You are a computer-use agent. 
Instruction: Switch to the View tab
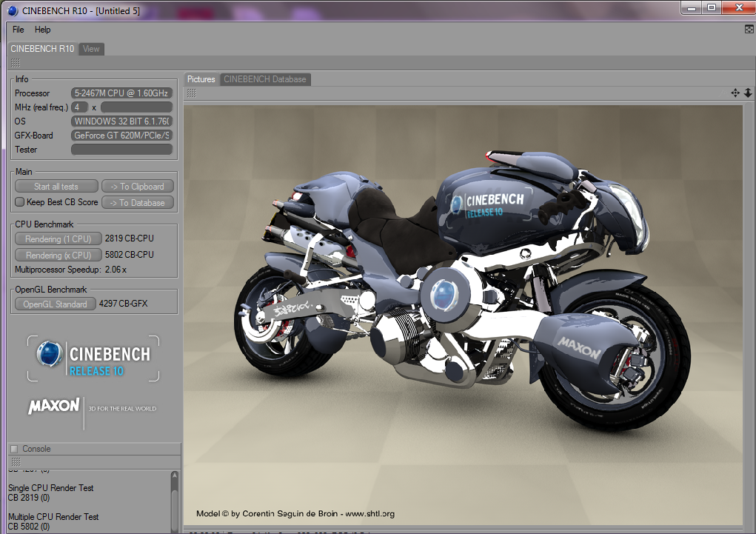tap(91, 49)
